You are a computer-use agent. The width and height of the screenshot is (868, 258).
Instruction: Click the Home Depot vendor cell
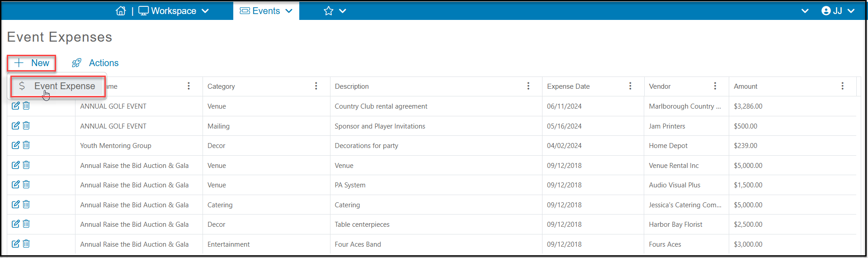click(x=668, y=146)
